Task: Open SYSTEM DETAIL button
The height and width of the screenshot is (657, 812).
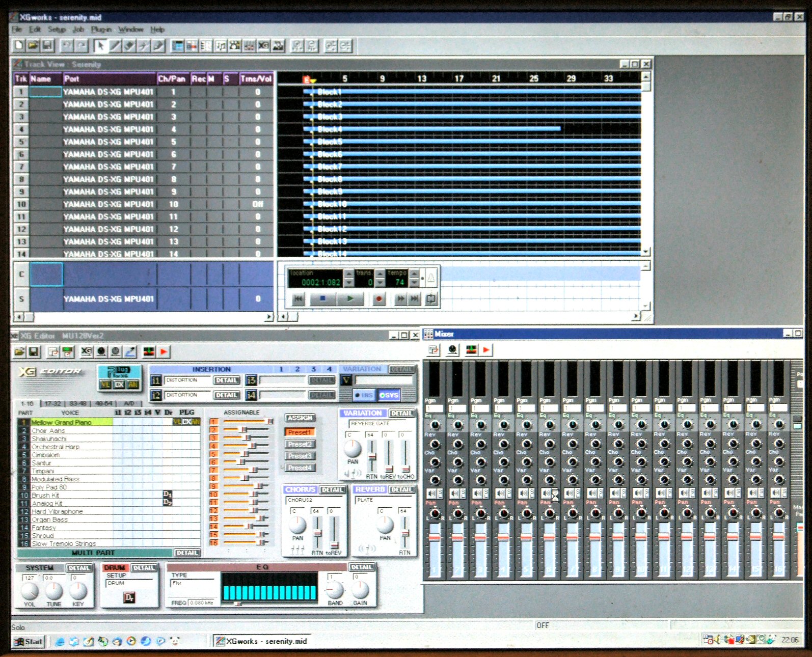Action: tap(79, 568)
